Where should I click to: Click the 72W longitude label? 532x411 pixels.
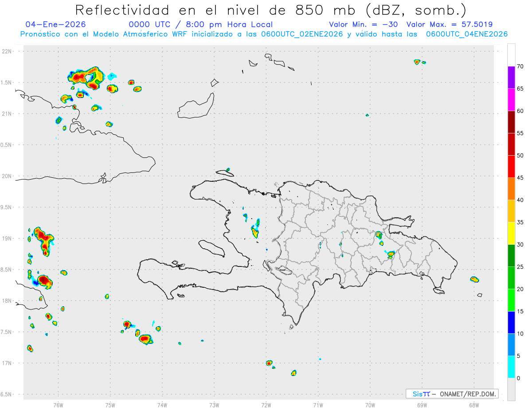(266, 405)
